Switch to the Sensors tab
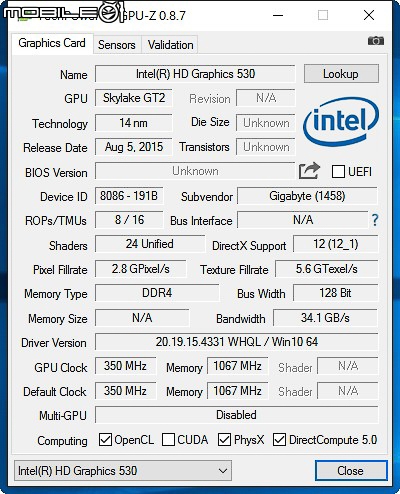 point(117,45)
